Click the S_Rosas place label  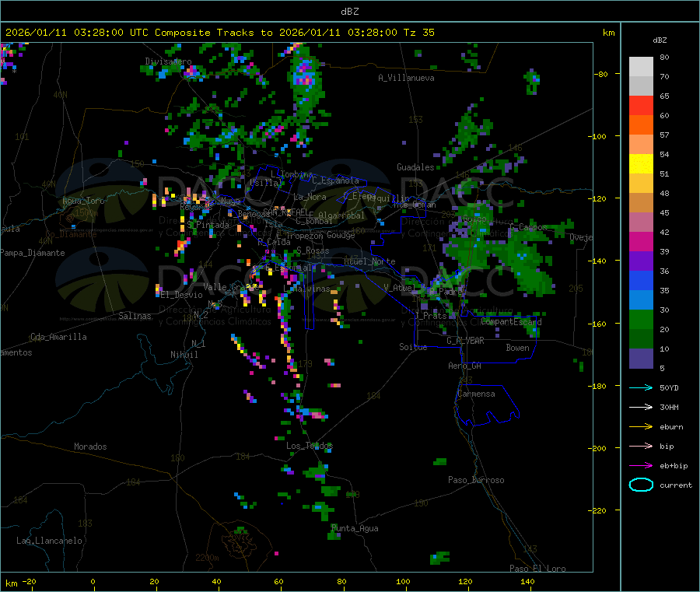click(x=313, y=250)
